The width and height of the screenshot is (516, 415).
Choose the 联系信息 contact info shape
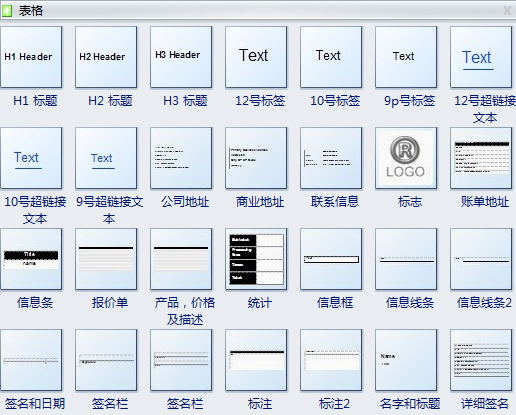click(x=331, y=158)
